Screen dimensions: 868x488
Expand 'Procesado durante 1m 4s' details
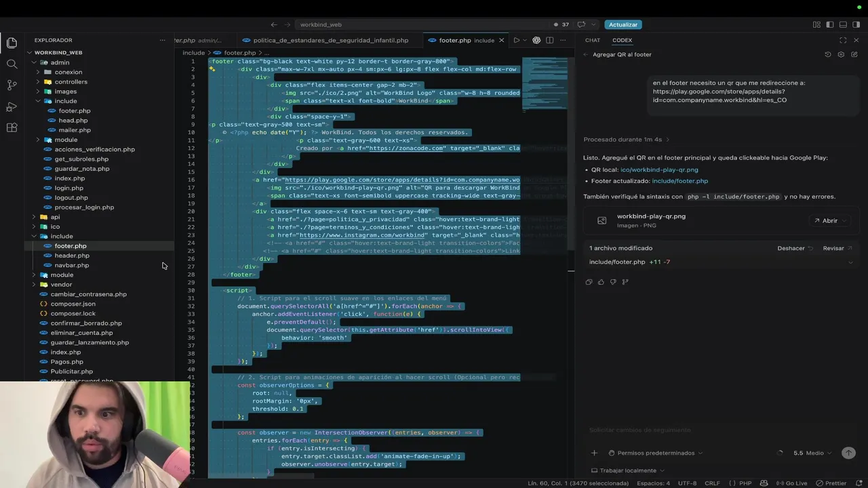point(627,140)
